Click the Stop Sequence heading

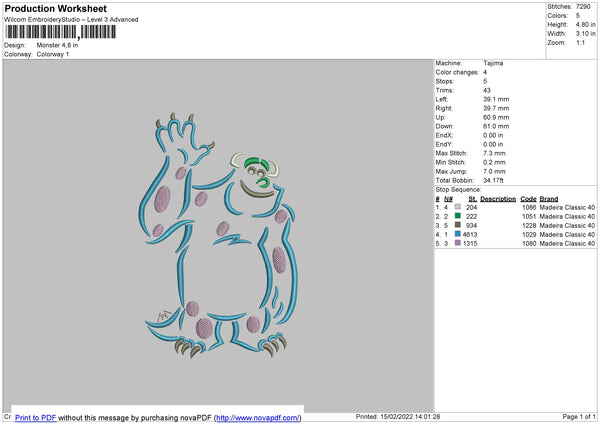458,189
